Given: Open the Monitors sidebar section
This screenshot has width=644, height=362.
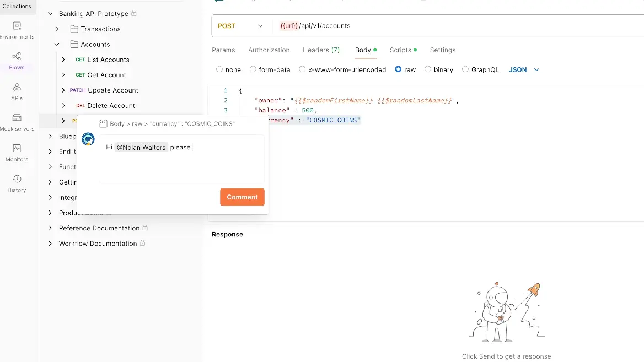Looking at the screenshot, I should point(17,153).
